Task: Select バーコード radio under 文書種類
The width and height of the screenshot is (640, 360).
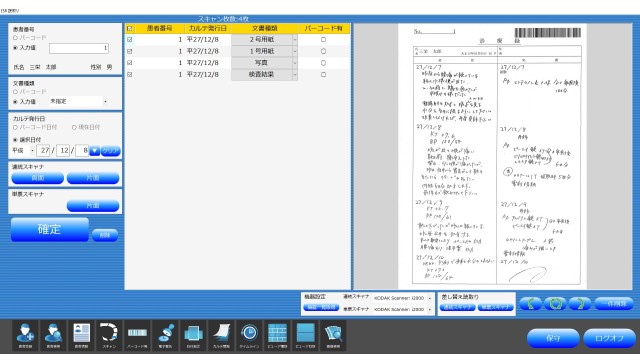Action: click(x=15, y=92)
